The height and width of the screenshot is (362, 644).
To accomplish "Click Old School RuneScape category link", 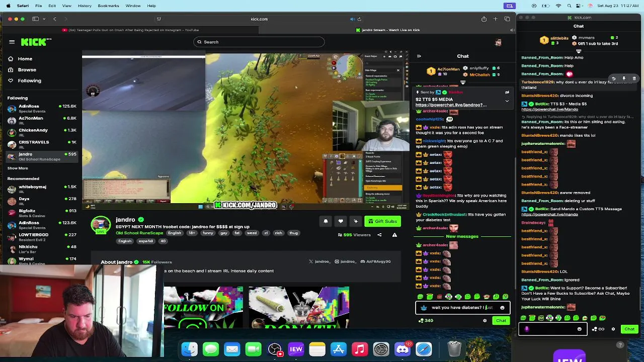I will [139, 233].
